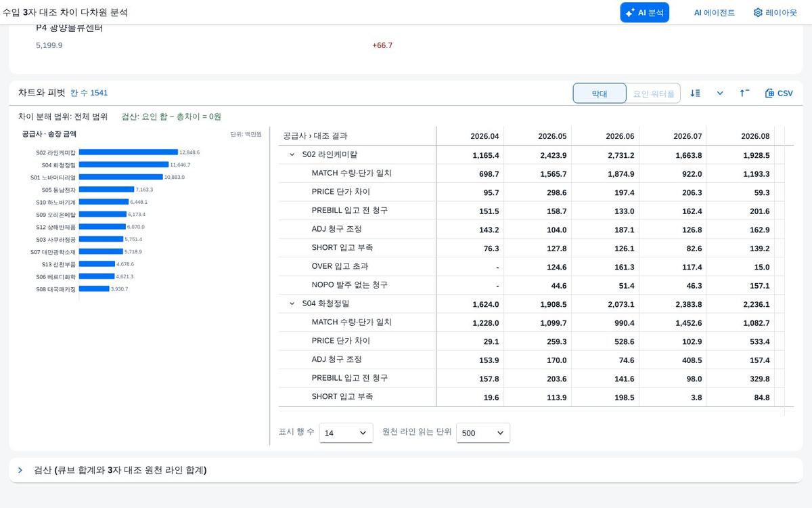Switch chart to 요인 워터폴 view

coord(654,93)
